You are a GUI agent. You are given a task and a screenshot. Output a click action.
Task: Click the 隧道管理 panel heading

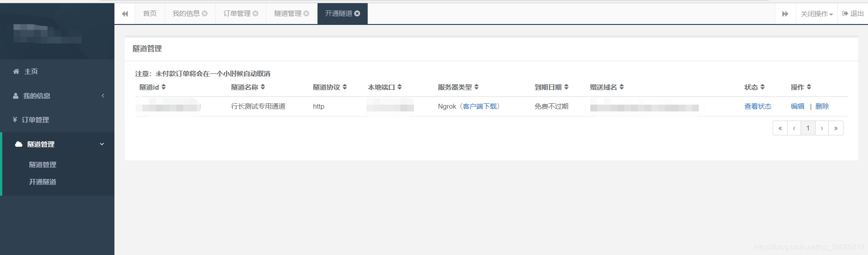point(147,48)
